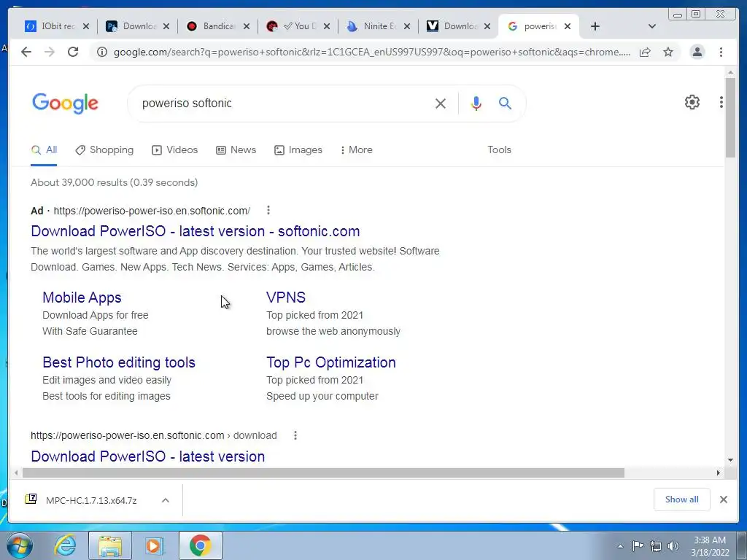Open Windows Media Player taskbar icon
The height and width of the screenshot is (560, 747).
tap(154, 545)
